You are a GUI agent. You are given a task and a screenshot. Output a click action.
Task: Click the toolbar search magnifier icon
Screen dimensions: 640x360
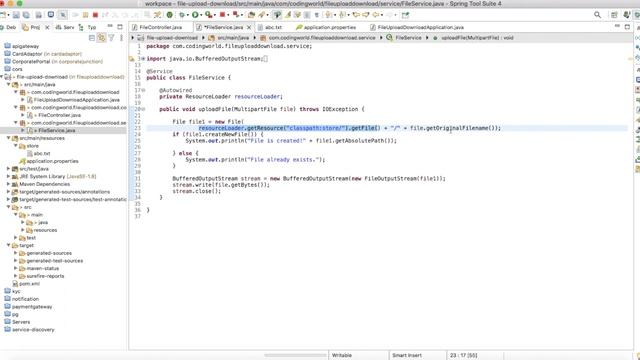point(598,15)
